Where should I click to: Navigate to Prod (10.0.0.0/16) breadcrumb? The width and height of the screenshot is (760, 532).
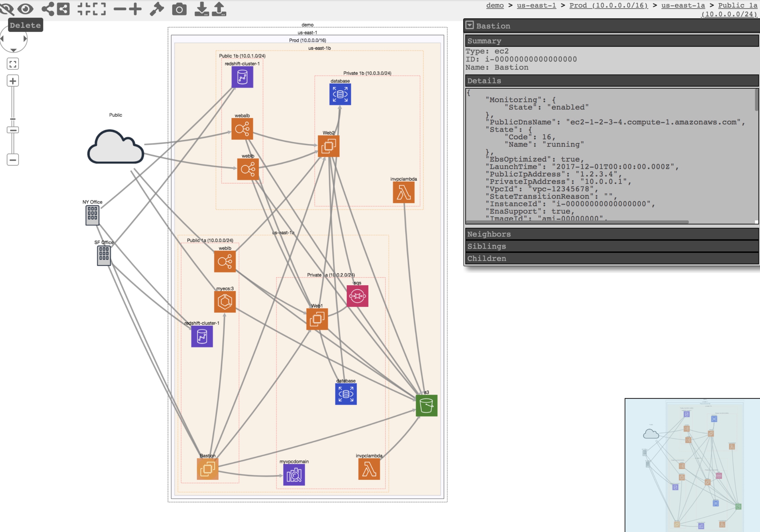tap(608, 5)
